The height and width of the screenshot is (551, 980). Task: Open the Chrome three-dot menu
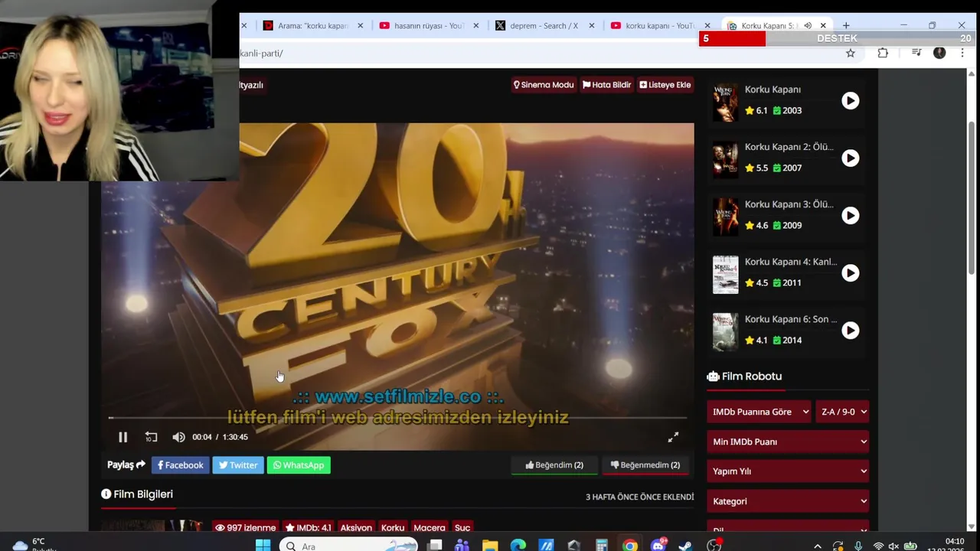point(962,53)
